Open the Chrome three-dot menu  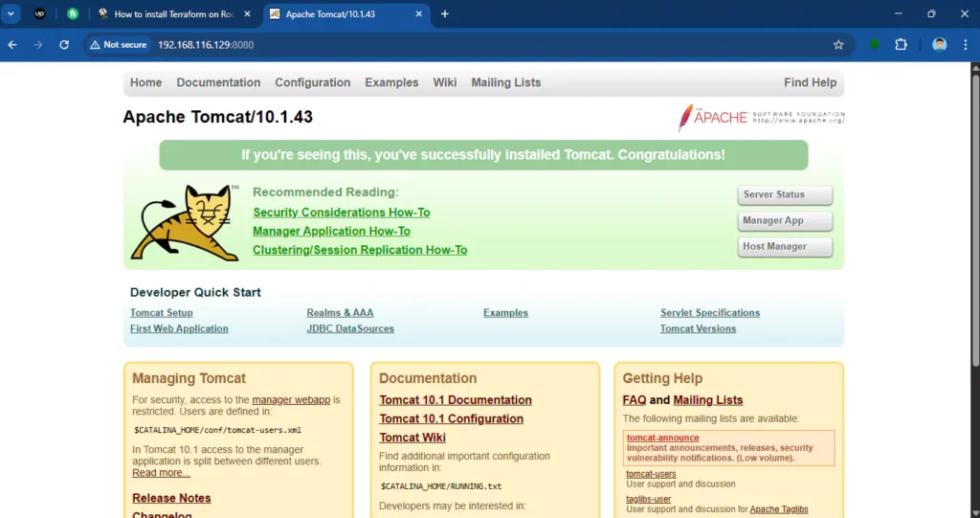(x=965, y=44)
